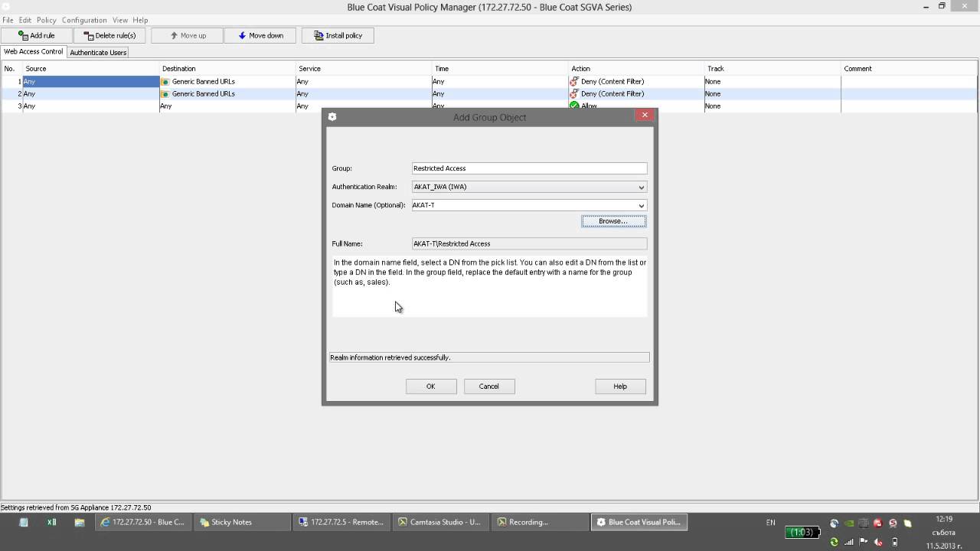Click the gear icon in Add Group Object title bar
Screen dimensions: 980x551
(x=332, y=117)
